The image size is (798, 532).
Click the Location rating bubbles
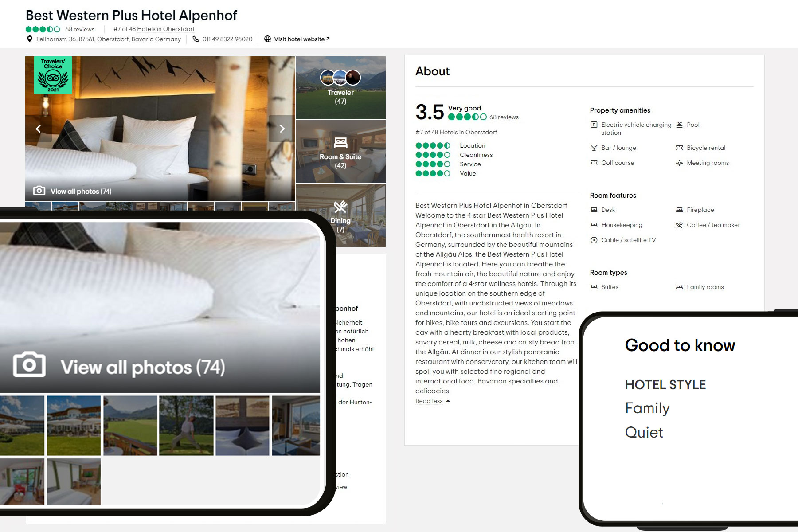(433, 145)
